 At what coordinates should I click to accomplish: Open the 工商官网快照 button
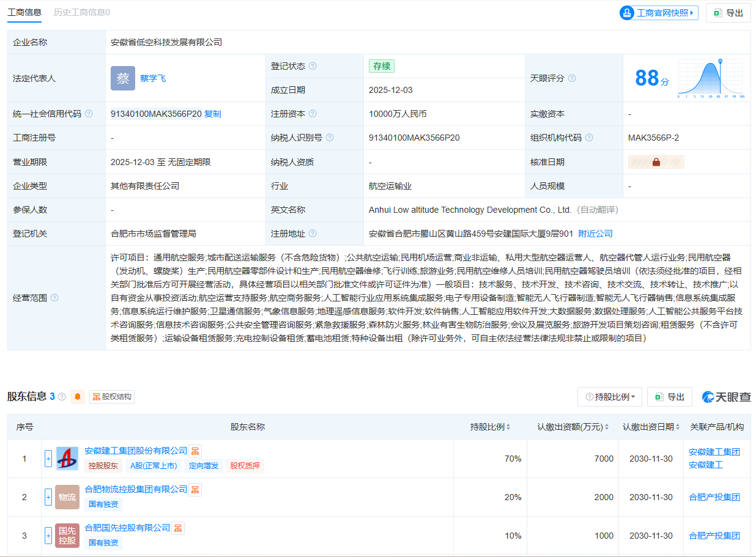(659, 13)
